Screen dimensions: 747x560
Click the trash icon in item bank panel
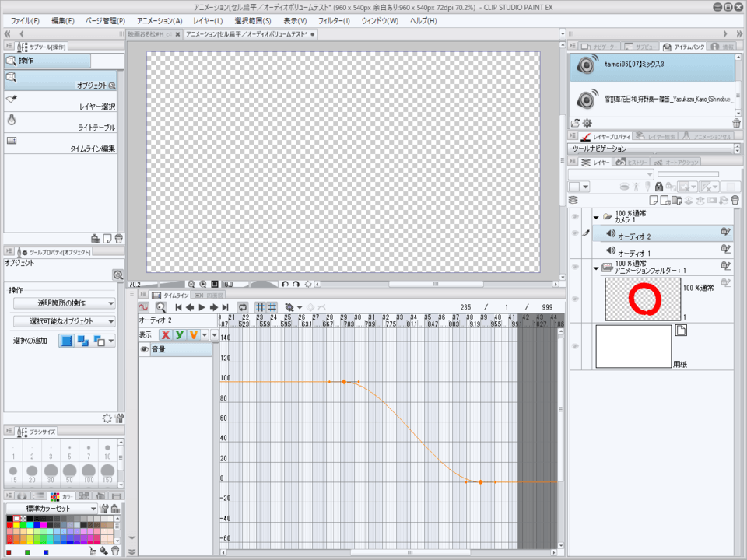[x=736, y=123]
